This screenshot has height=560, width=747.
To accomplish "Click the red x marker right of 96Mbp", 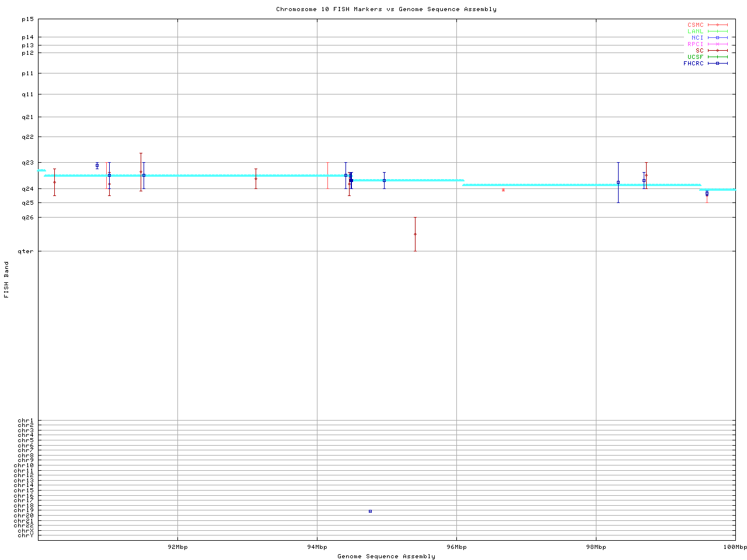I will click(503, 190).
